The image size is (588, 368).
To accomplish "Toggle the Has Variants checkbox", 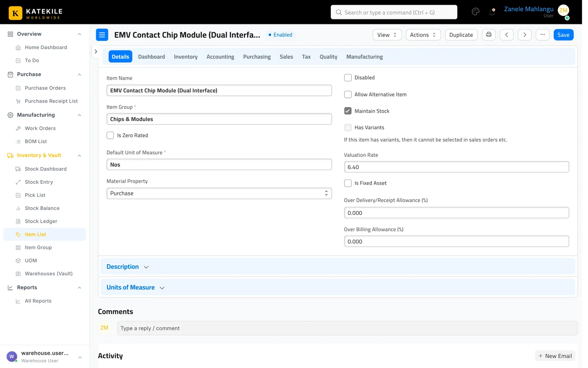I will tap(348, 128).
